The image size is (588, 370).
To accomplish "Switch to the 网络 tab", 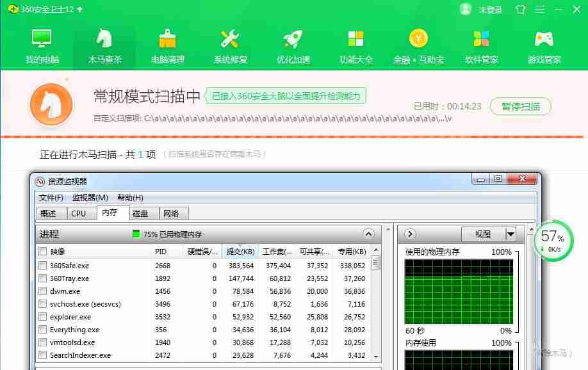I will point(174,213).
